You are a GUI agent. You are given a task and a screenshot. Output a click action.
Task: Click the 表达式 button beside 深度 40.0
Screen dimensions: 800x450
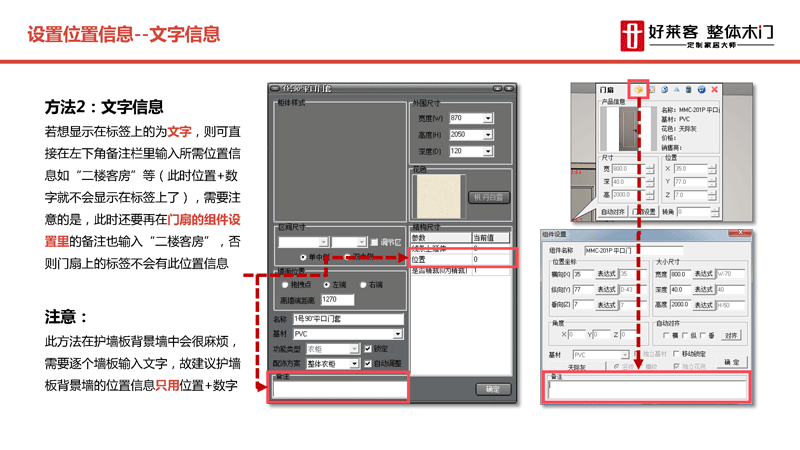click(x=704, y=289)
